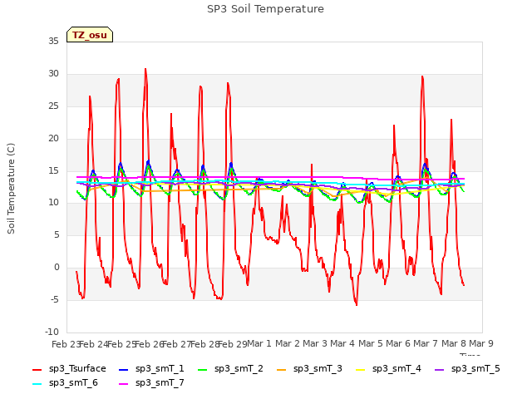Click the 25 y-axis tick label
The width and height of the screenshot is (532, 399).
click(x=53, y=106)
